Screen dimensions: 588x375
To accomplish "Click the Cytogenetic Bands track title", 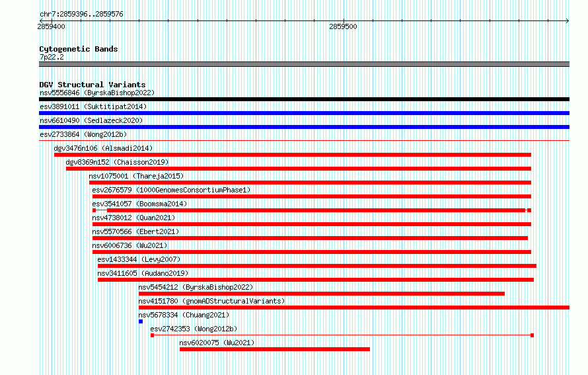I will [x=79, y=49].
